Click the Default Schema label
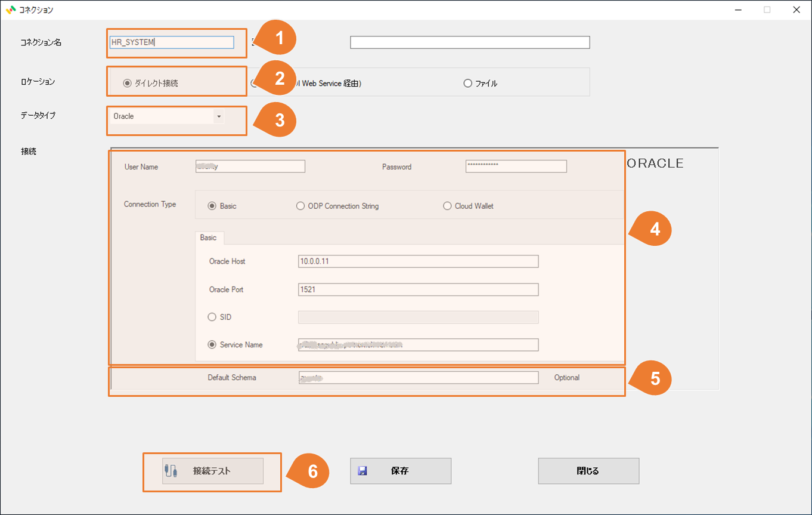The height and width of the screenshot is (515, 812). [x=232, y=378]
